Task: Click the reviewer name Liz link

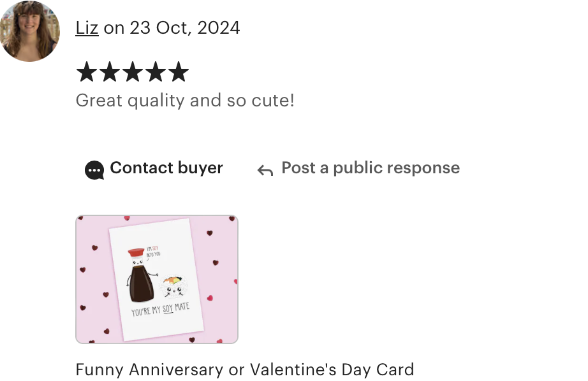Action: (x=87, y=28)
